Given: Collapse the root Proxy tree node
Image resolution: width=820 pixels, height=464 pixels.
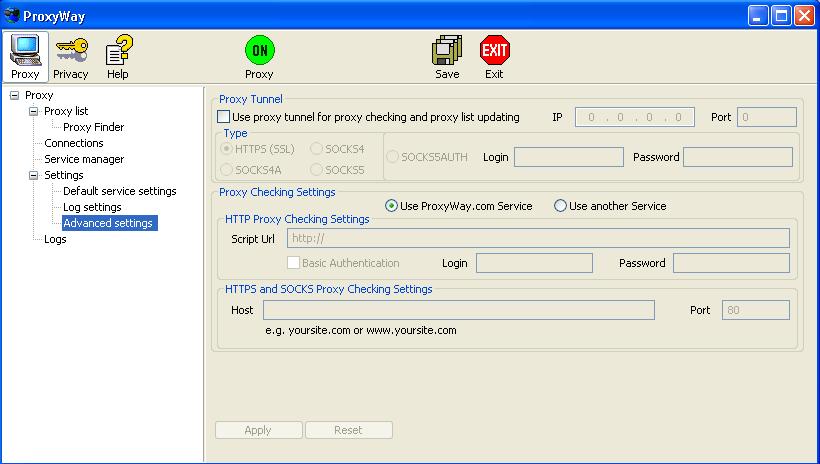Looking at the screenshot, I should point(15,95).
